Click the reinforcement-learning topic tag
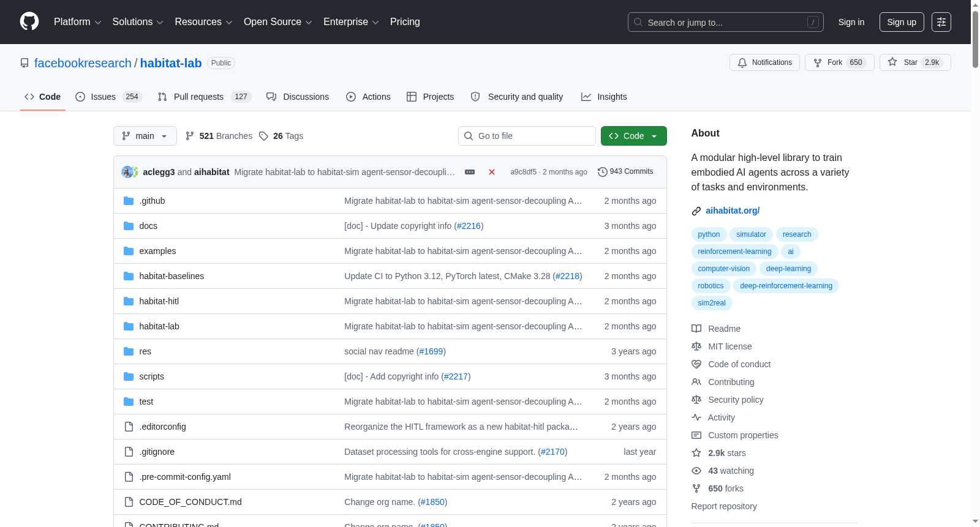 click(734, 252)
